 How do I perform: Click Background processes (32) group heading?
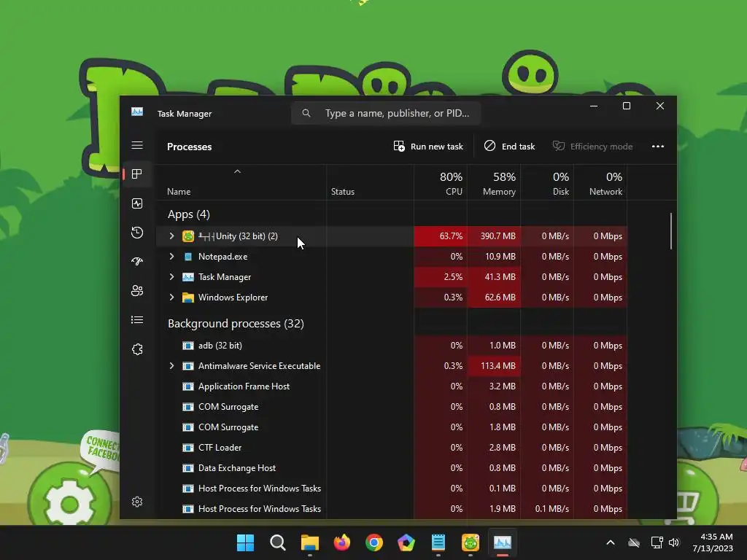236,324
